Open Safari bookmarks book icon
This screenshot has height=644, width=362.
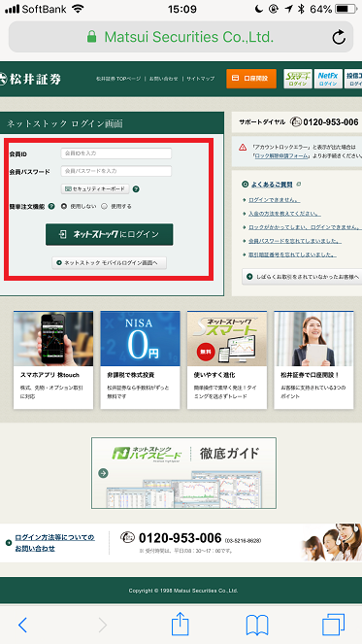click(257, 626)
